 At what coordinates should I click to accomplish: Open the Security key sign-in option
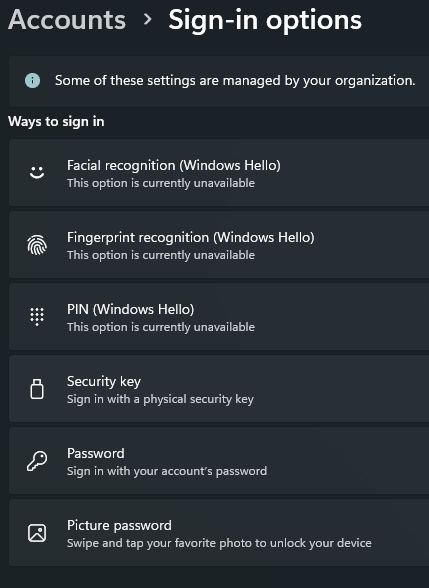click(219, 389)
